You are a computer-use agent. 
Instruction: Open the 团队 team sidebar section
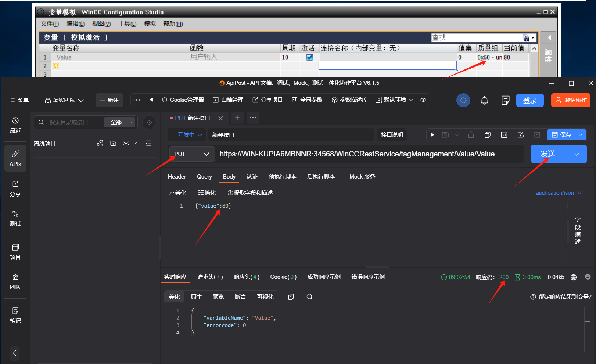15,282
